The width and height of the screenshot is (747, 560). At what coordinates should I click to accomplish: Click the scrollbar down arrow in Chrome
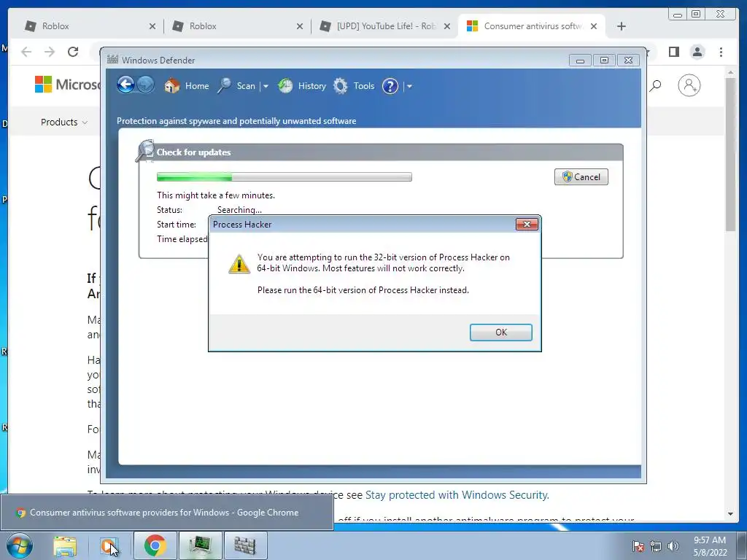tap(730, 514)
